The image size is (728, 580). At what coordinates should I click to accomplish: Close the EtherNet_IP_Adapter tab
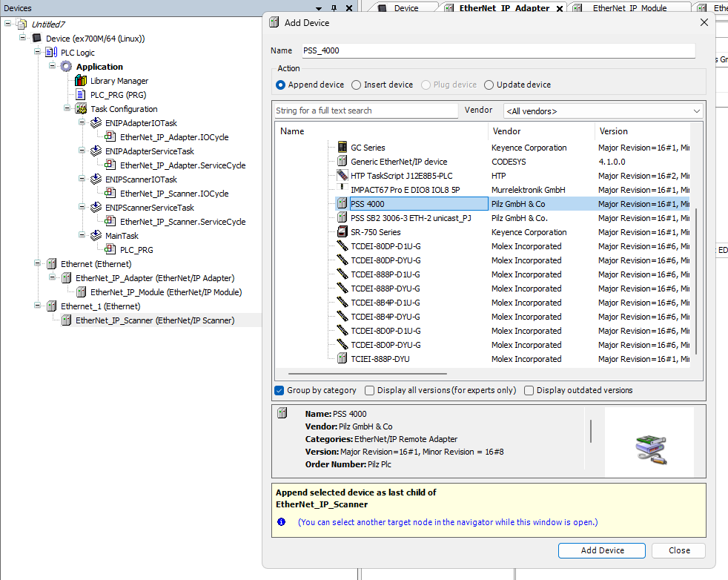tap(560, 8)
